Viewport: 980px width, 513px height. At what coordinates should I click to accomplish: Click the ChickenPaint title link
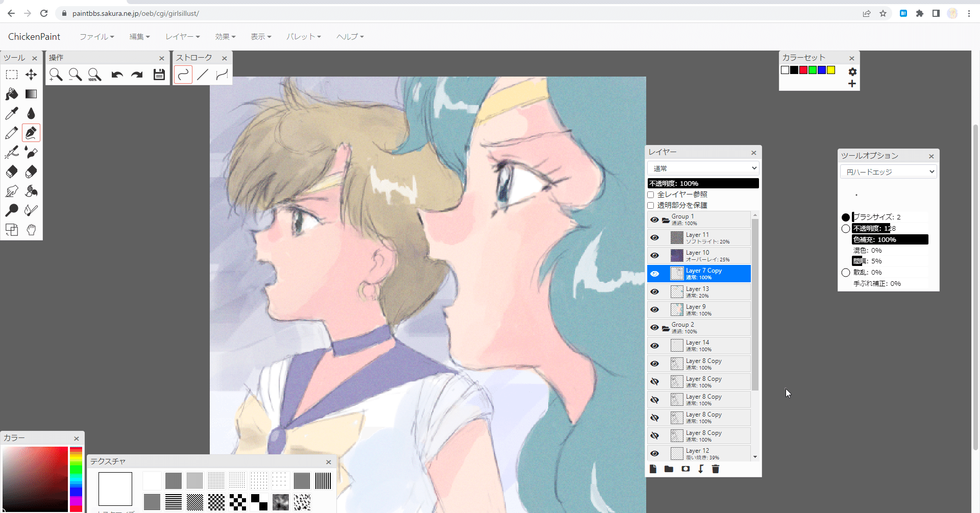(x=34, y=37)
